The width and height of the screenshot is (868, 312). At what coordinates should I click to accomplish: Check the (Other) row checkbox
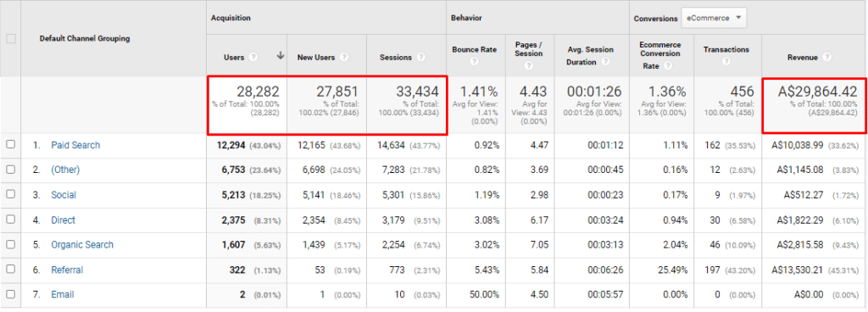tap(10, 170)
